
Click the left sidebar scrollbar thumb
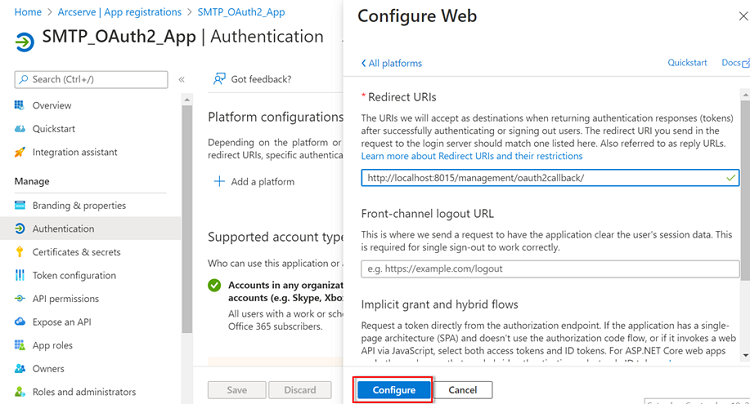pos(187,219)
